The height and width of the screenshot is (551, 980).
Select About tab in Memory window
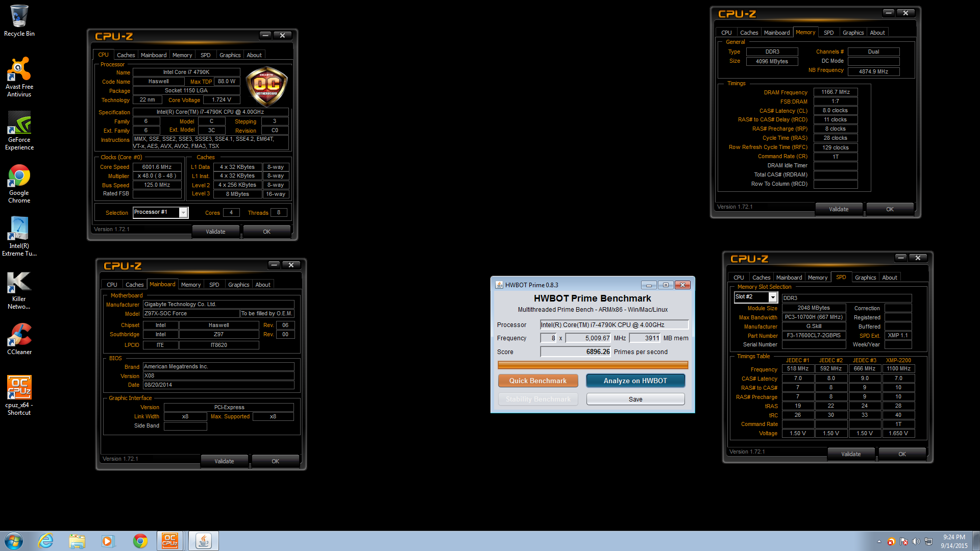pyautogui.click(x=877, y=33)
